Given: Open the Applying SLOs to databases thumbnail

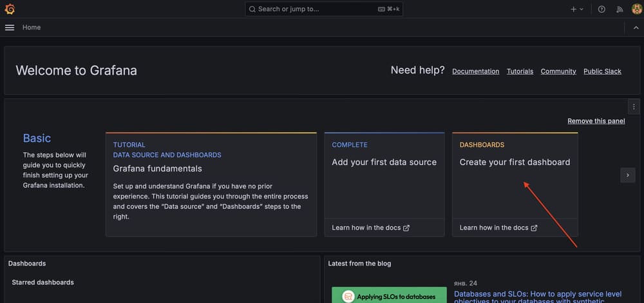Looking at the screenshot, I should click(x=390, y=295).
